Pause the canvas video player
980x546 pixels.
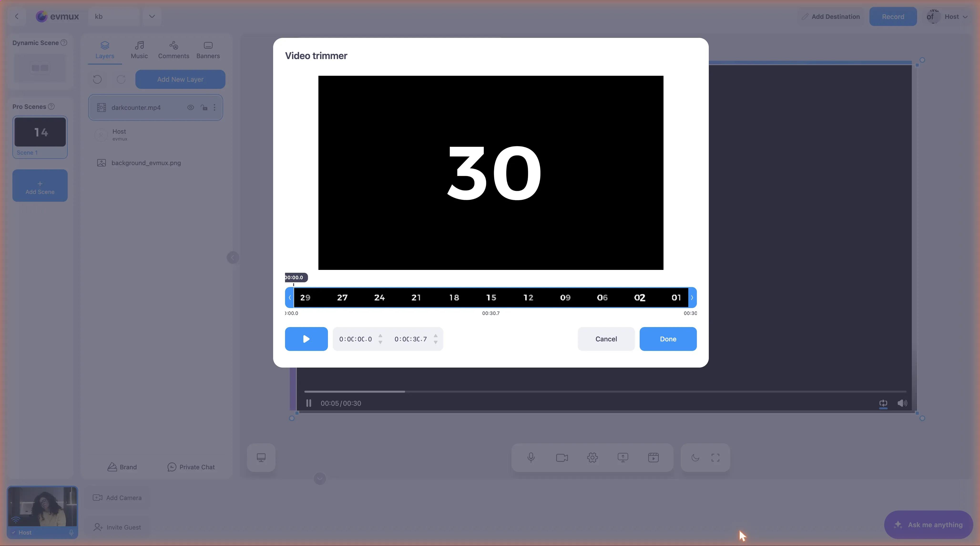(x=309, y=403)
